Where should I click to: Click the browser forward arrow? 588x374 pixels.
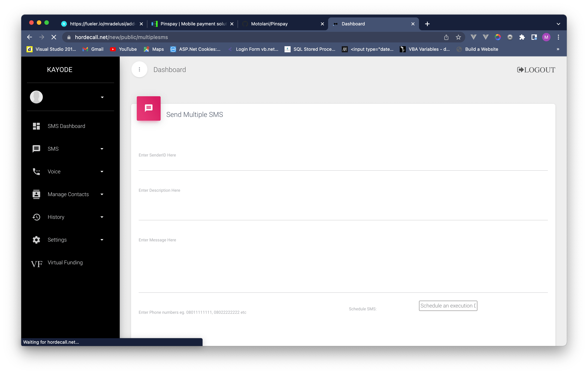pyautogui.click(x=42, y=37)
